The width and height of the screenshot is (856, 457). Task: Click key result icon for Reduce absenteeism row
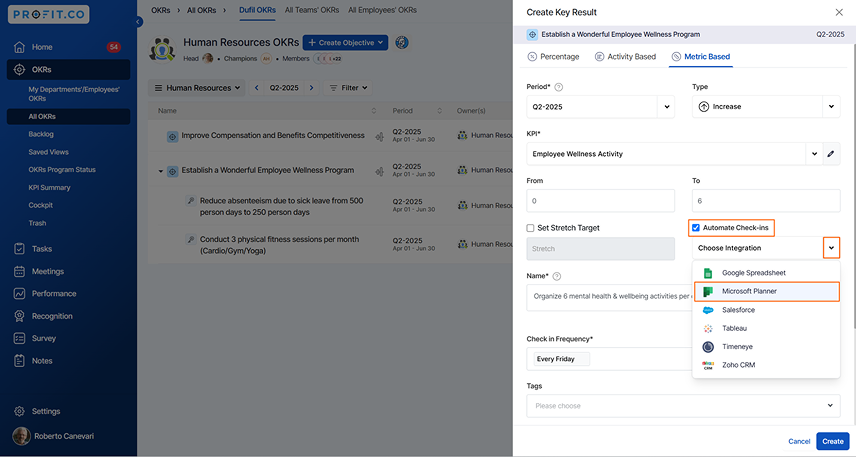191,201
